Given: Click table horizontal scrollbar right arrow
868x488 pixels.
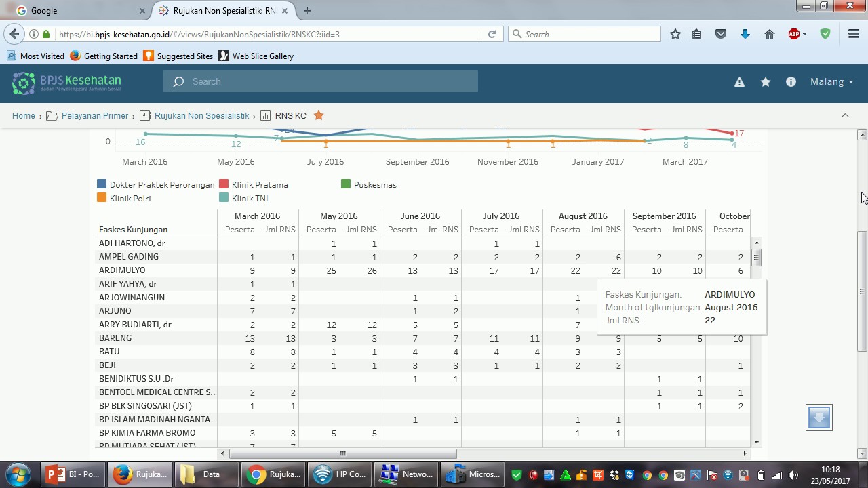Looking at the screenshot, I should (745, 453).
